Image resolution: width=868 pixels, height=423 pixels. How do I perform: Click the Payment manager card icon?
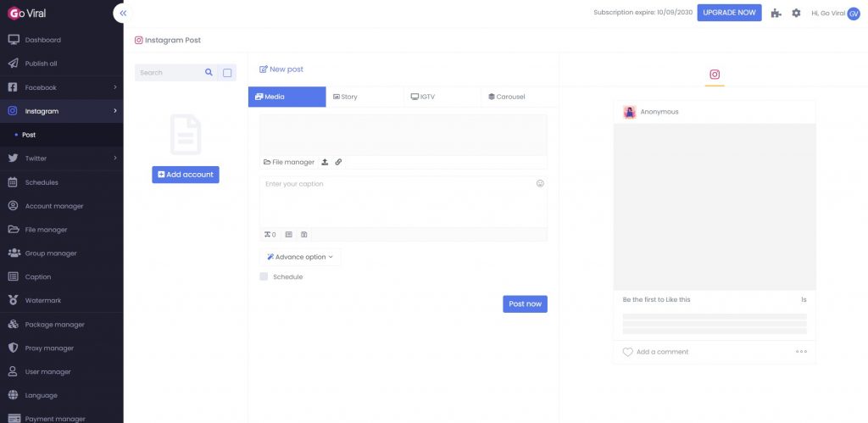coord(14,419)
